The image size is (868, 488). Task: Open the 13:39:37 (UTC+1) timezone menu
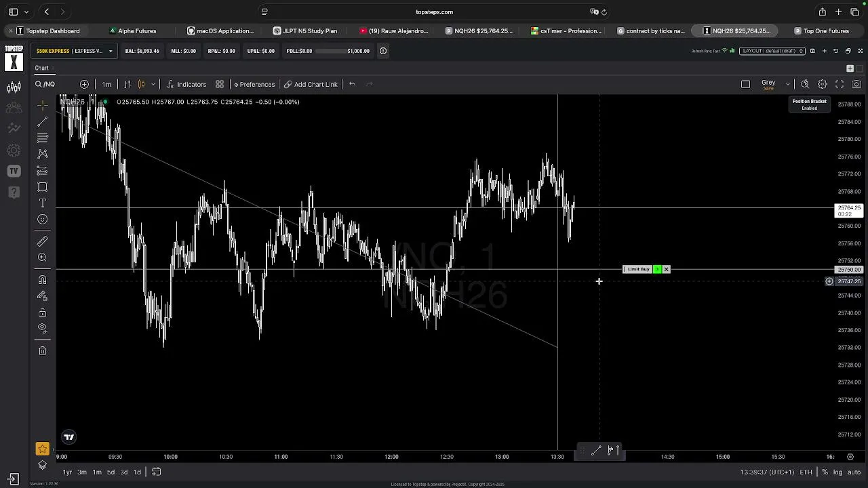click(x=767, y=472)
